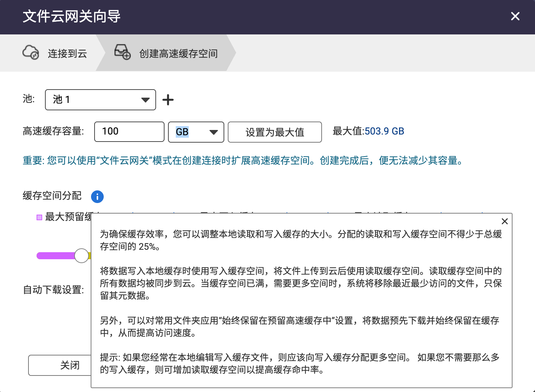Select the 创建高速缓存空间 step label
Image resolution: width=535 pixels, height=392 pixels.
(178, 53)
